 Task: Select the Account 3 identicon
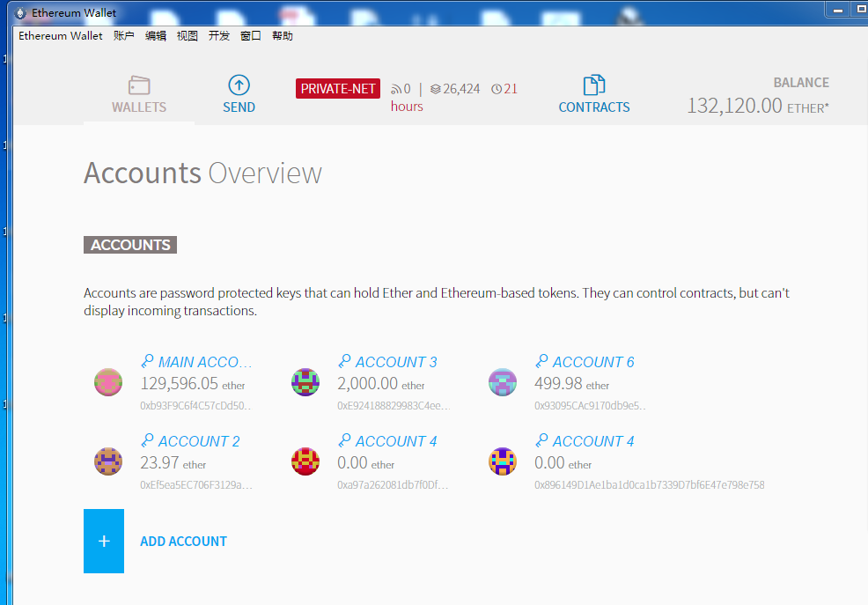(305, 382)
